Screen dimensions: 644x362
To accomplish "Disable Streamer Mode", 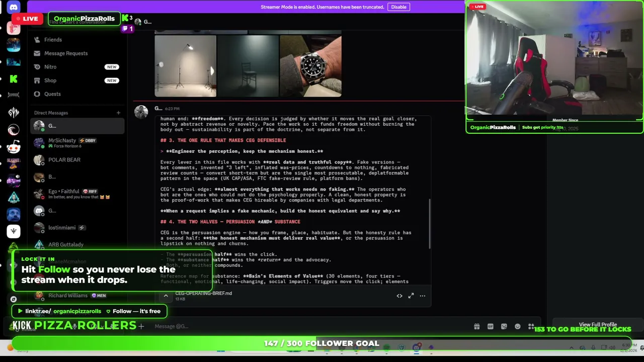I will point(398,7).
